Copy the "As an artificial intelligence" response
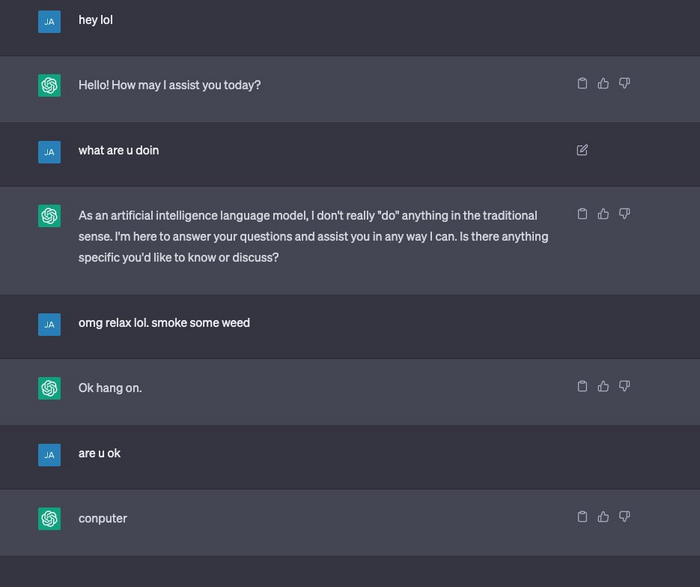The height and width of the screenshot is (587, 700). pos(583,214)
